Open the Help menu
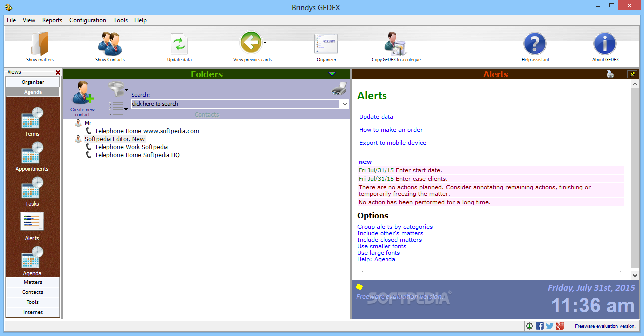 point(140,20)
